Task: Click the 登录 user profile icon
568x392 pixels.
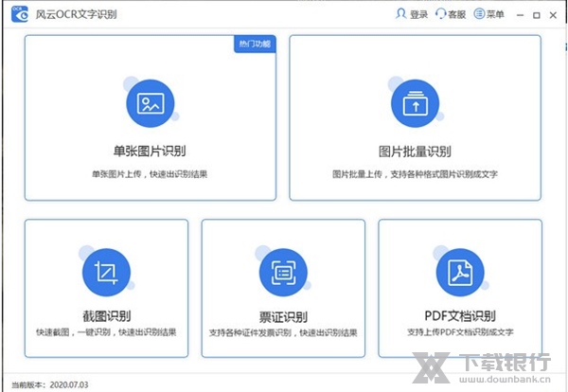Action: click(x=400, y=14)
